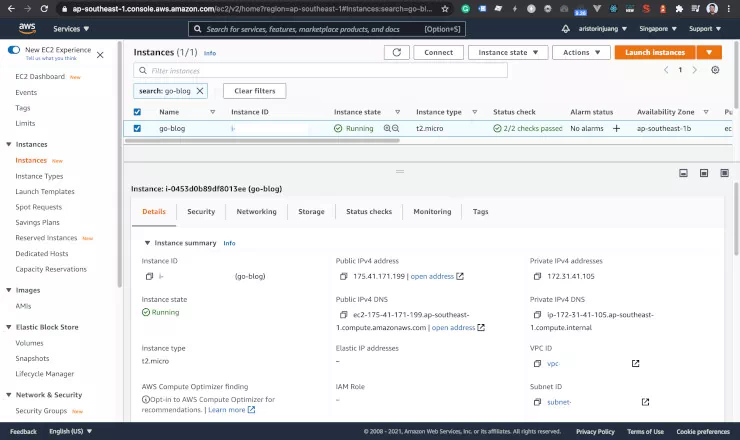Screen dimensions: 740x440
Task: Switch to the Status checks tab
Action: coord(369,212)
